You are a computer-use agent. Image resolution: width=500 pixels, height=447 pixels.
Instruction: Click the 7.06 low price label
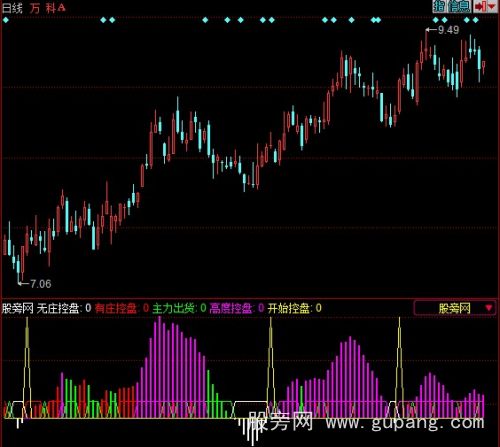(41, 284)
